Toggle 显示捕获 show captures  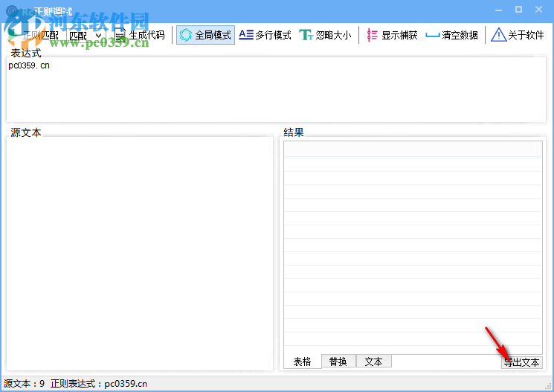pos(392,35)
